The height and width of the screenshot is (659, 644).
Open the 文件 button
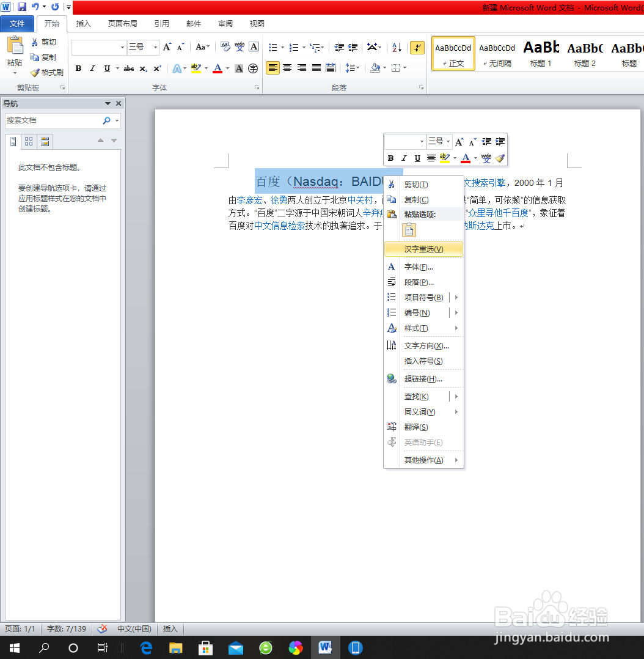pyautogui.click(x=17, y=23)
